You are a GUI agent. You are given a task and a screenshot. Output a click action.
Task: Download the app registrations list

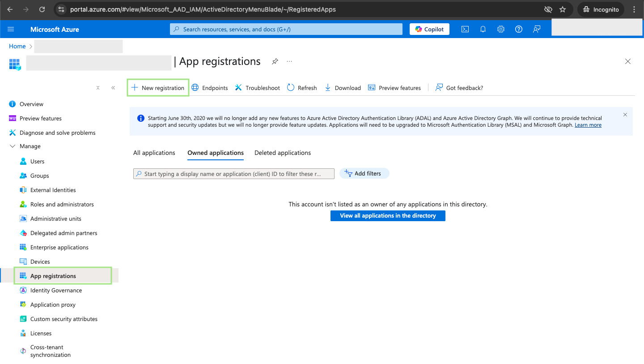click(x=343, y=88)
